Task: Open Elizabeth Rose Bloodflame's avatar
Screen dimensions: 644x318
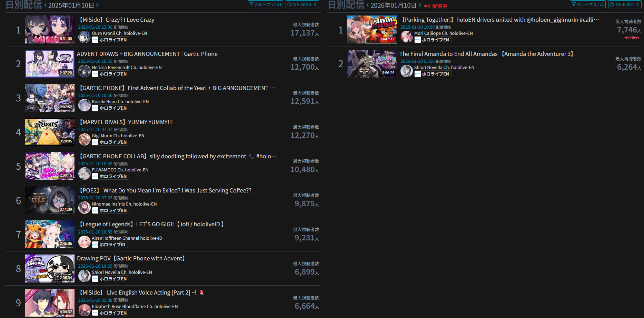Action: tap(84, 310)
